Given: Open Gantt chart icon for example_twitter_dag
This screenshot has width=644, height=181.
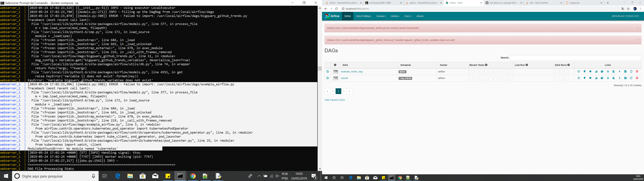Looking at the screenshot, I should coord(613,72).
